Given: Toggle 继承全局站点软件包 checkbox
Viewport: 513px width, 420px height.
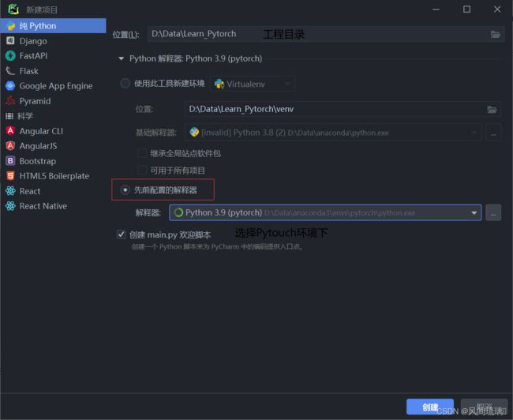Looking at the screenshot, I should tap(141, 153).
